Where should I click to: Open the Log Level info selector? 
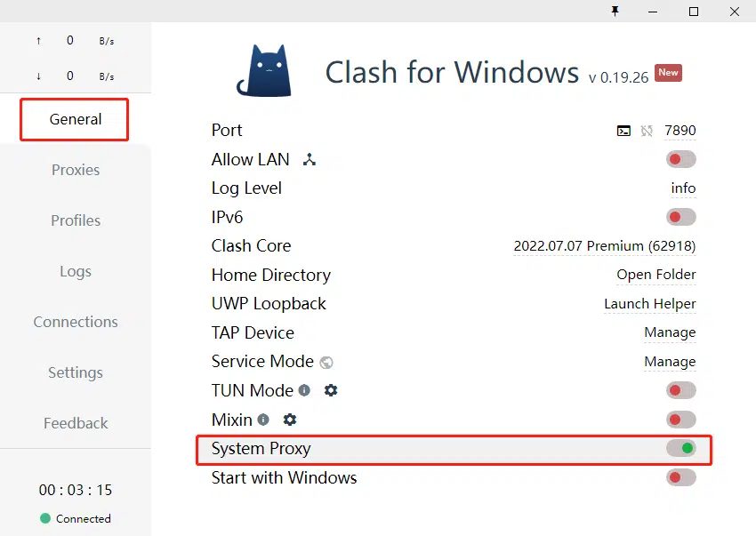coord(683,188)
